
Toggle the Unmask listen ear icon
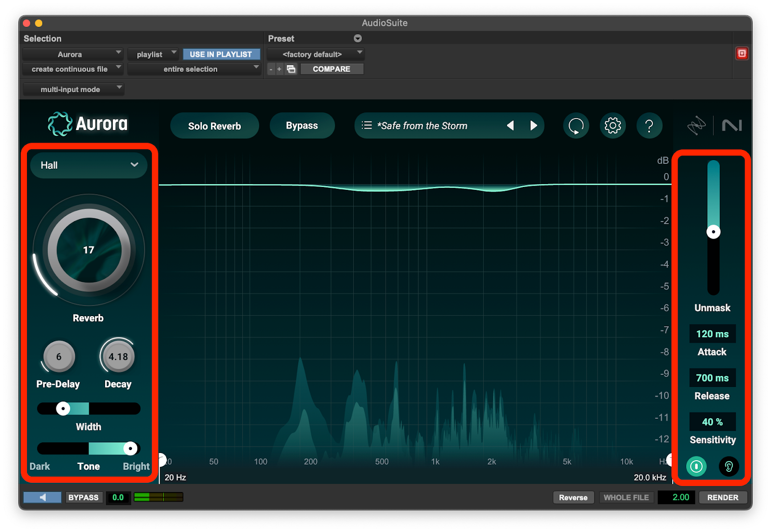729,466
